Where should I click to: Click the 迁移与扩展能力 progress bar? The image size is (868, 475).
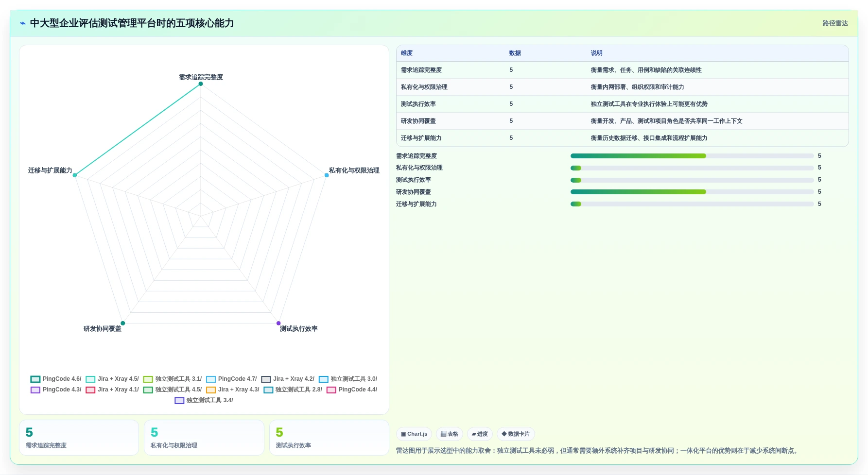click(x=692, y=204)
